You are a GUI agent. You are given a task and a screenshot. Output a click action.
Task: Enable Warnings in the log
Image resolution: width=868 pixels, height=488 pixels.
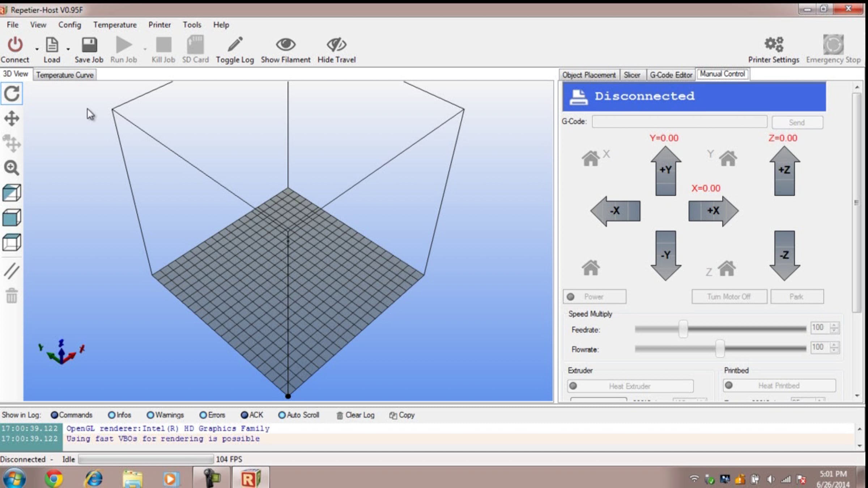pyautogui.click(x=150, y=415)
